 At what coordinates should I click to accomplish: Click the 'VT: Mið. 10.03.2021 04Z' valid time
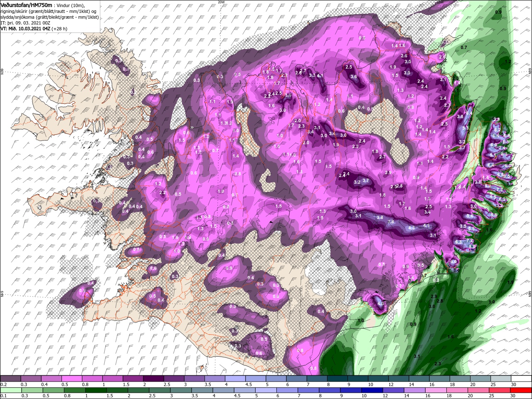pyautogui.click(x=26, y=29)
